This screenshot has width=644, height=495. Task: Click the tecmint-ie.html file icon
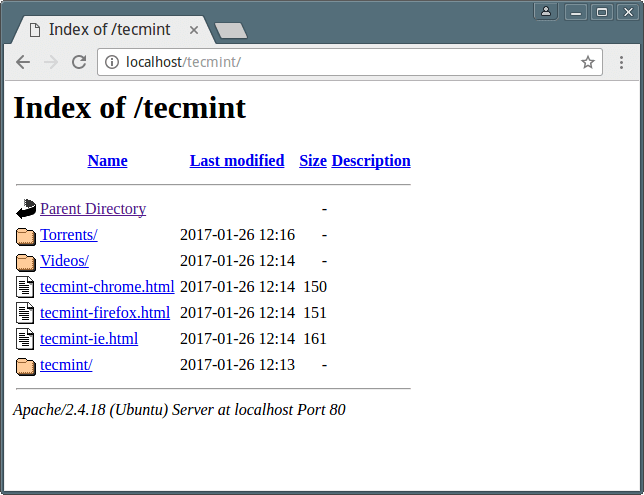click(x=26, y=340)
